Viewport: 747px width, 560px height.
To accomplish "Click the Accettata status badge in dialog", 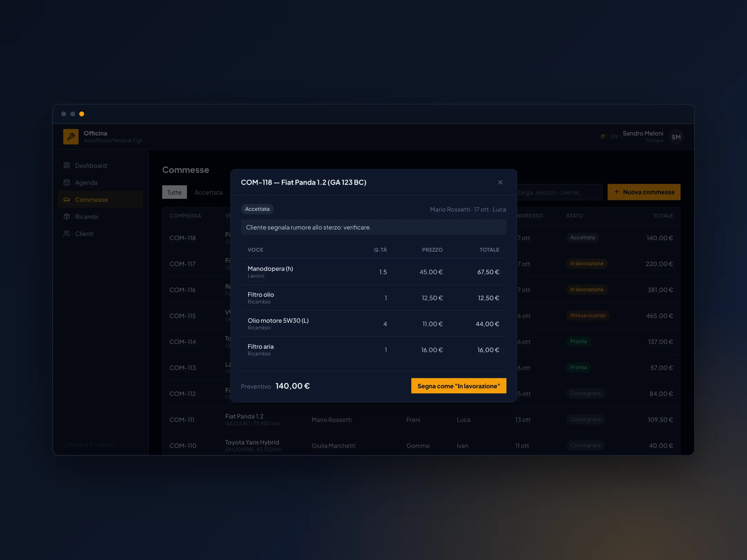I will (x=257, y=209).
